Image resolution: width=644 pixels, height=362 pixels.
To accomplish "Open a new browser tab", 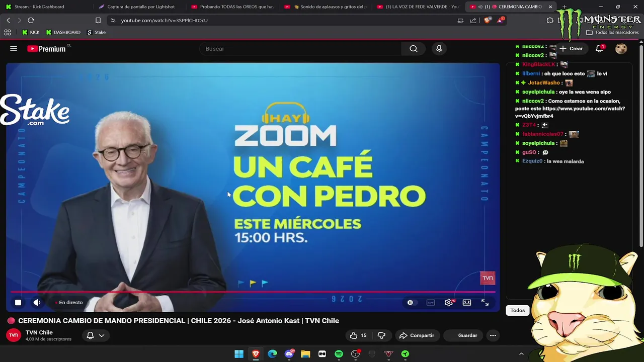I will click(565, 7).
